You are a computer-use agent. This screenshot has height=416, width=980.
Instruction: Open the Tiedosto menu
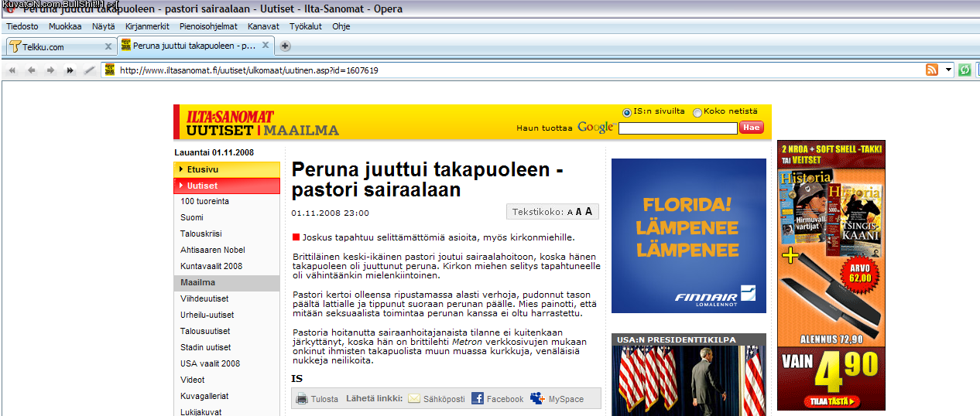[x=22, y=26]
